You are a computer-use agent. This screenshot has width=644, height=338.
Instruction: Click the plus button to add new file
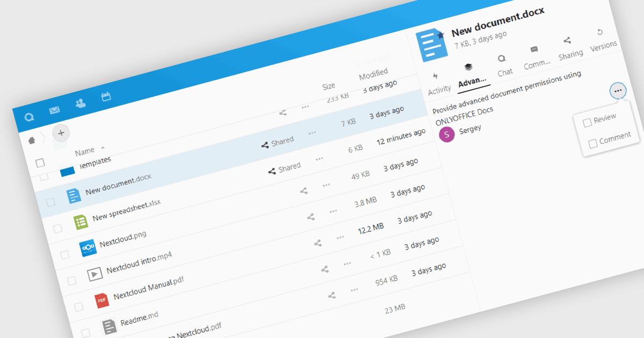coord(61,133)
